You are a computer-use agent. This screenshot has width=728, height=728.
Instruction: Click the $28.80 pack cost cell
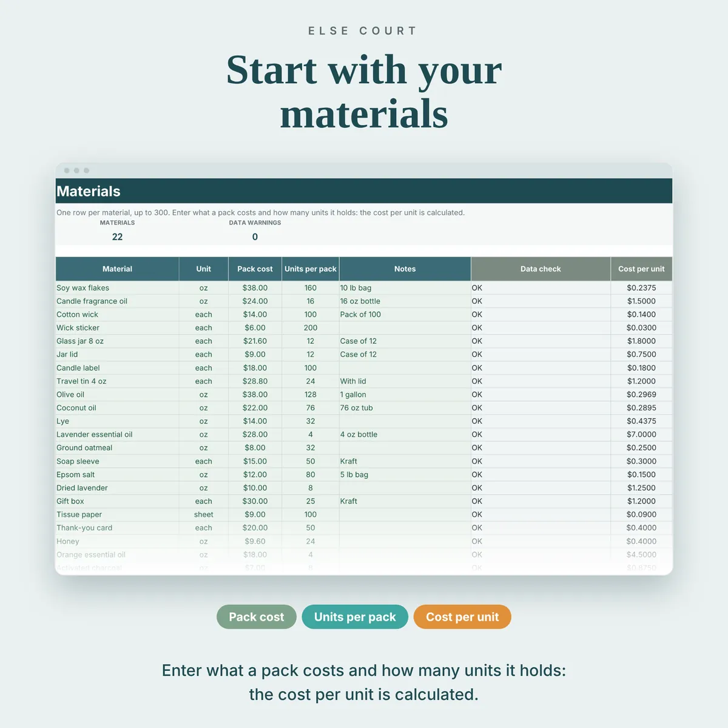click(255, 381)
